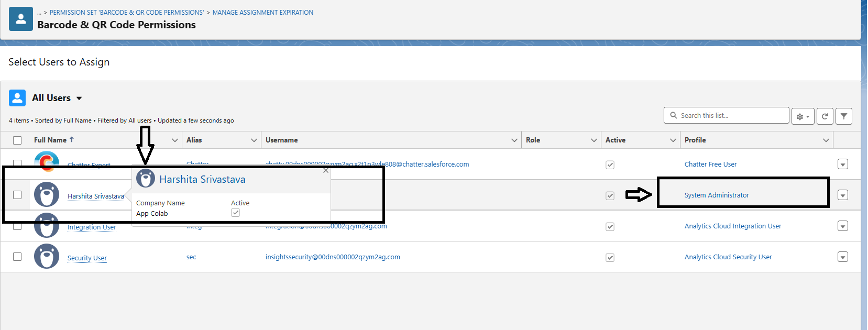Select the Harshita Srivastava row checkbox
Viewport: 868px width, 330px height.
tap(17, 195)
